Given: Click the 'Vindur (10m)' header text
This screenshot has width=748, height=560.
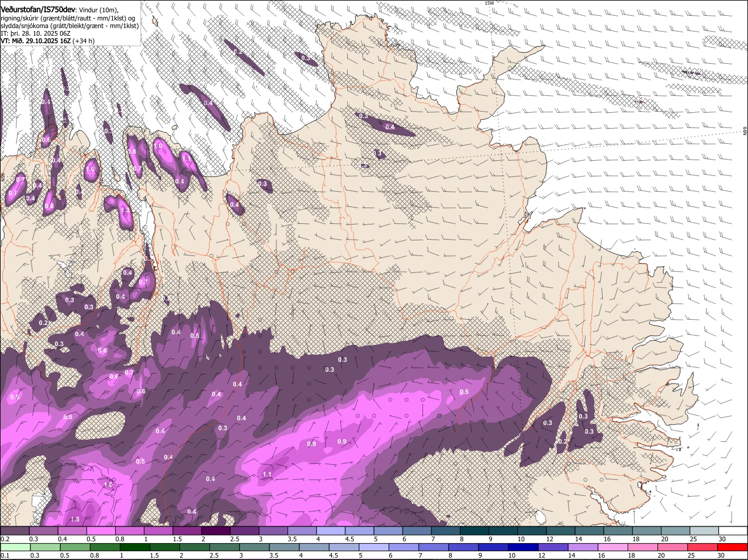Looking at the screenshot, I should [98, 10].
